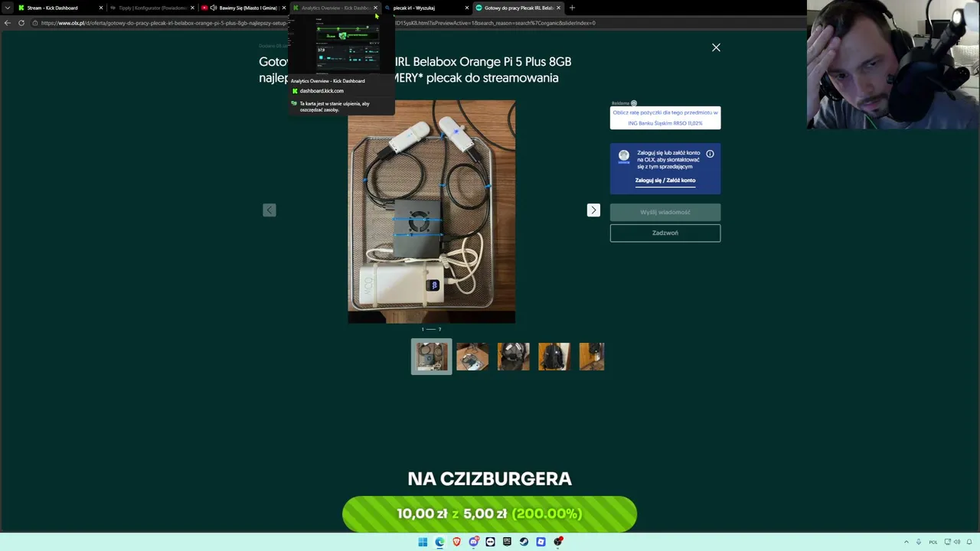Select the Gotowy do pracy Plecak IRL tab

tap(518, 8)
